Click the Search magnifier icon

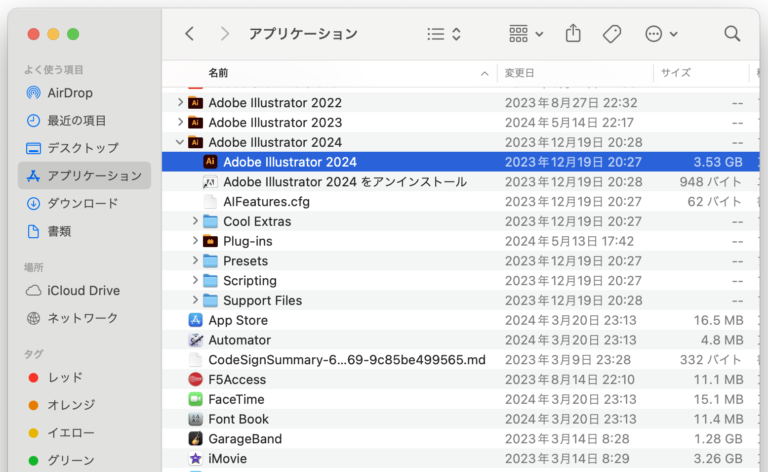(732, 34)
